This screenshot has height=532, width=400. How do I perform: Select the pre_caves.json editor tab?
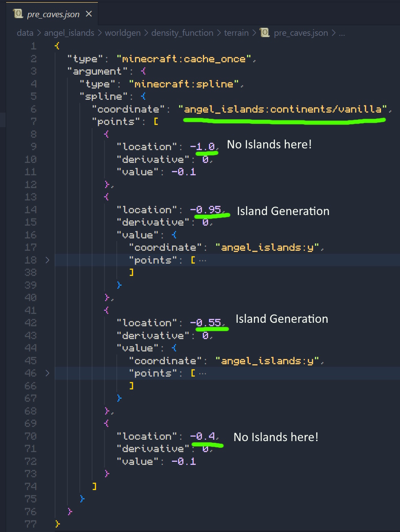pyautogui.click(x=52, y=14)
